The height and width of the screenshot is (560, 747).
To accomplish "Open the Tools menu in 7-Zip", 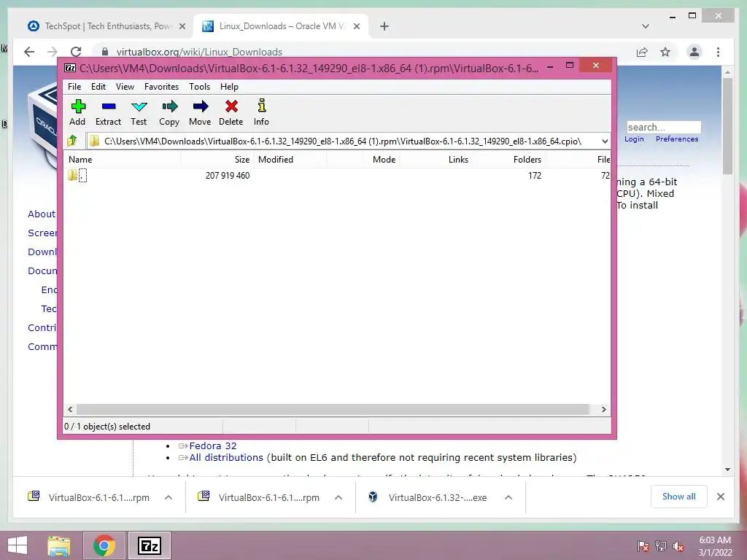I will pos(199,87).
